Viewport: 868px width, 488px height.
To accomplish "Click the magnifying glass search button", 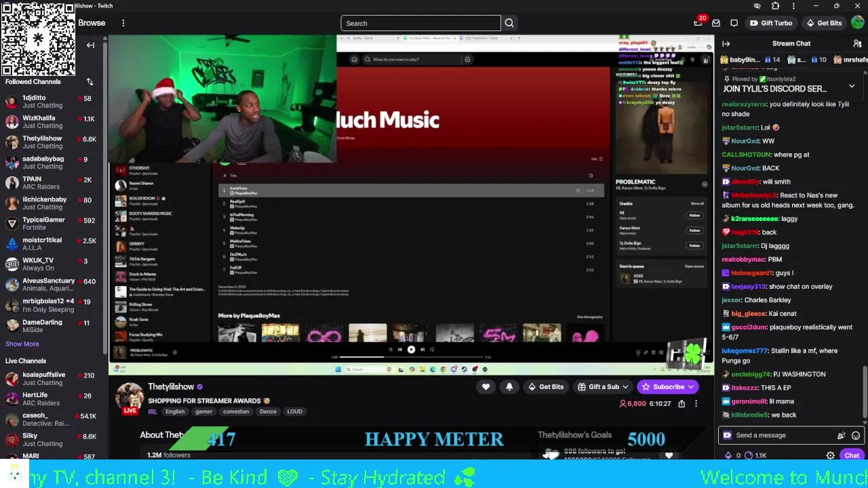I will (509, 23).
